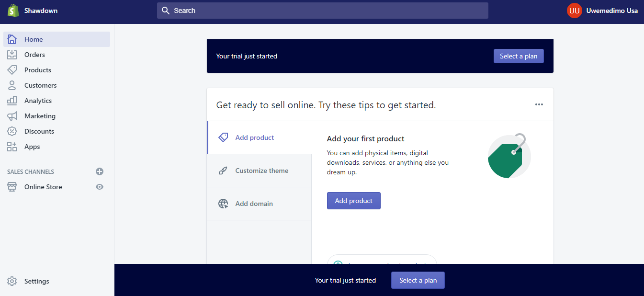The width and height of the screenshot is (644, 296).
Task: Click the UU user avatar
Action: tap(575, 11)
